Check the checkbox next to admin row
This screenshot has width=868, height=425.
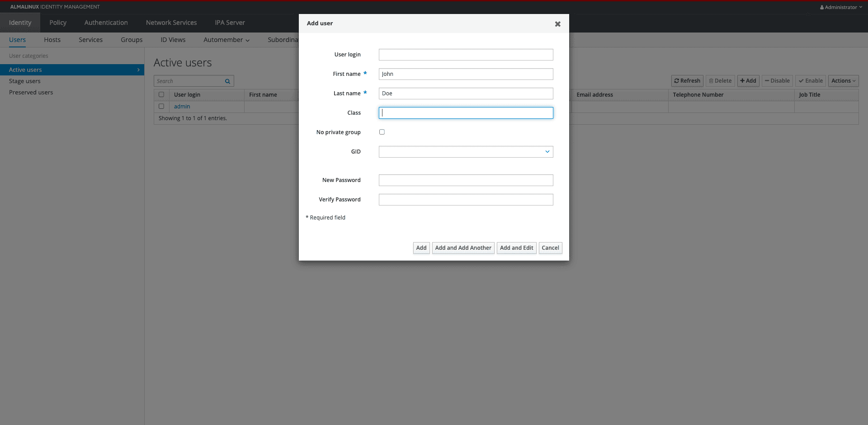point(161,106)
